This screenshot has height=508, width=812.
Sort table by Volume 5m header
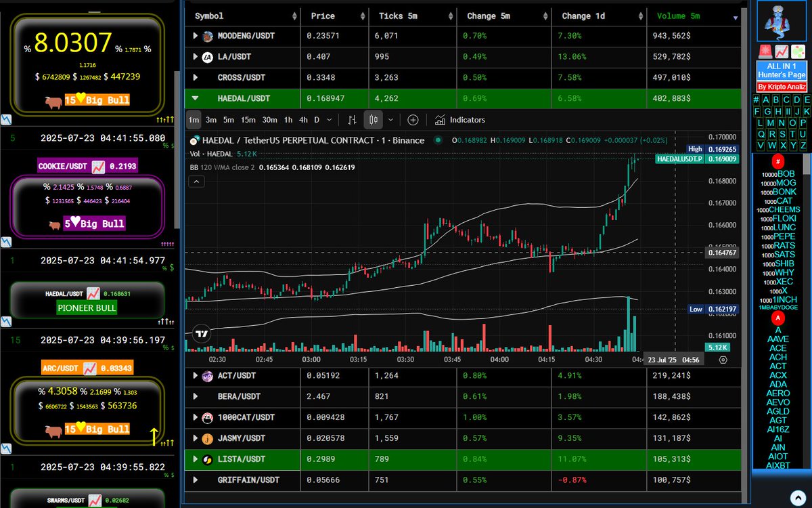coord(693,16)
